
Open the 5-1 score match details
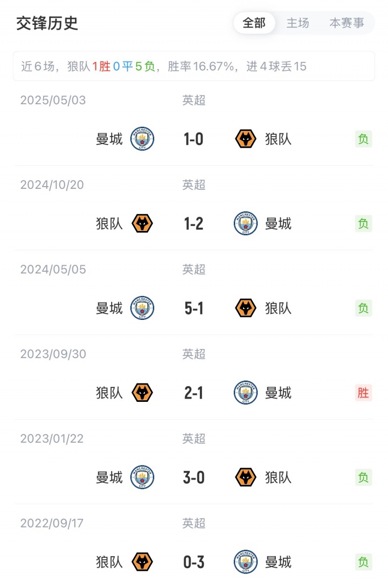pyautogui.click(x=193, y=308)
